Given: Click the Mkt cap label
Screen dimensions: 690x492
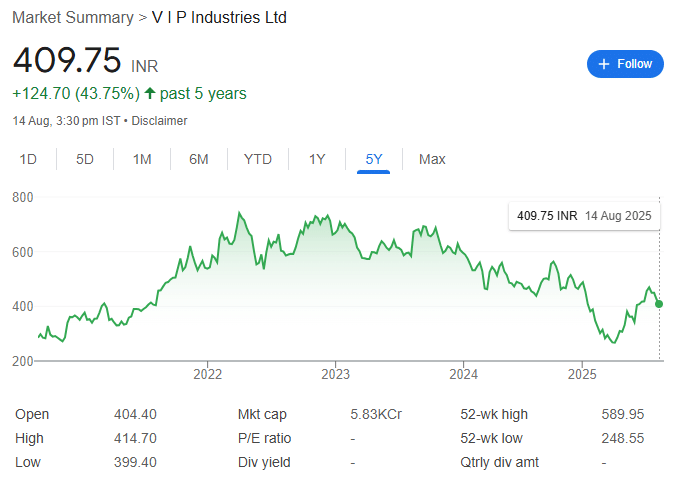Looking at the screenshot, I should (x=262, y=415).
